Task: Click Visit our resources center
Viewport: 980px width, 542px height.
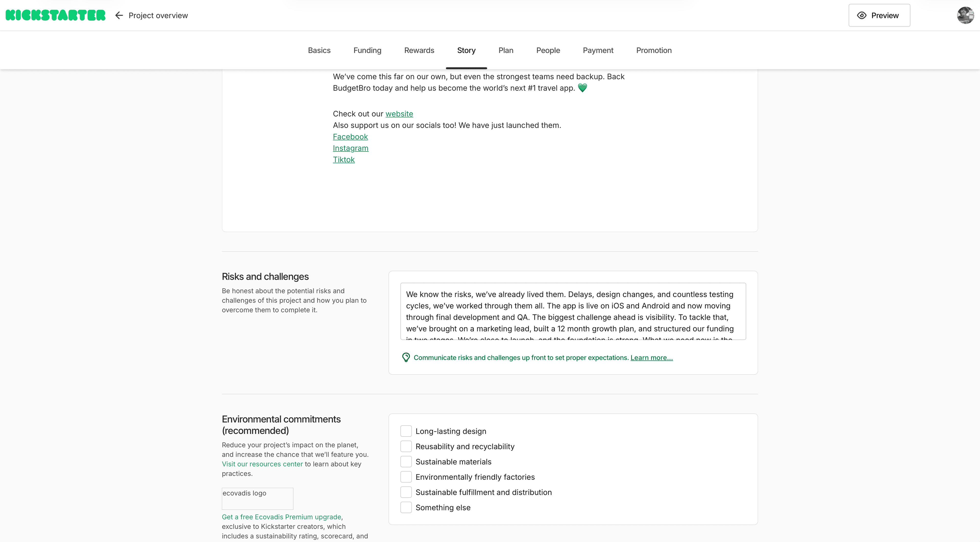Action: [x=262, y=464]
